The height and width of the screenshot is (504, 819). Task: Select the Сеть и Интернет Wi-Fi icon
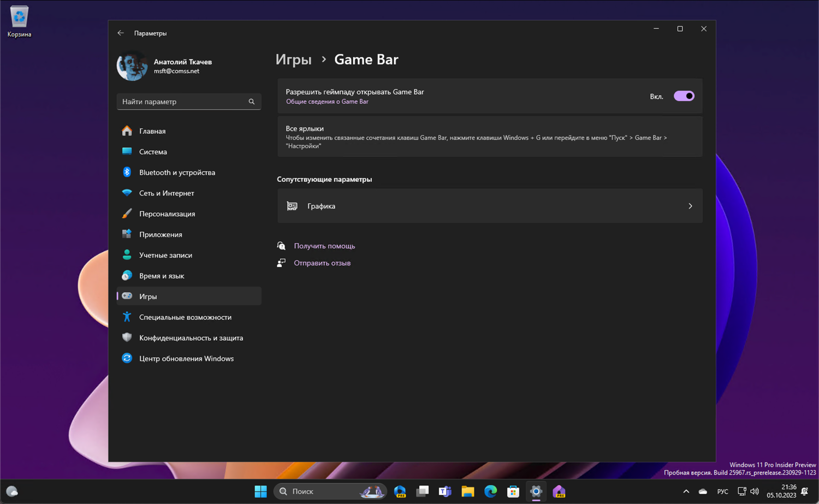[x=127, y=193]
